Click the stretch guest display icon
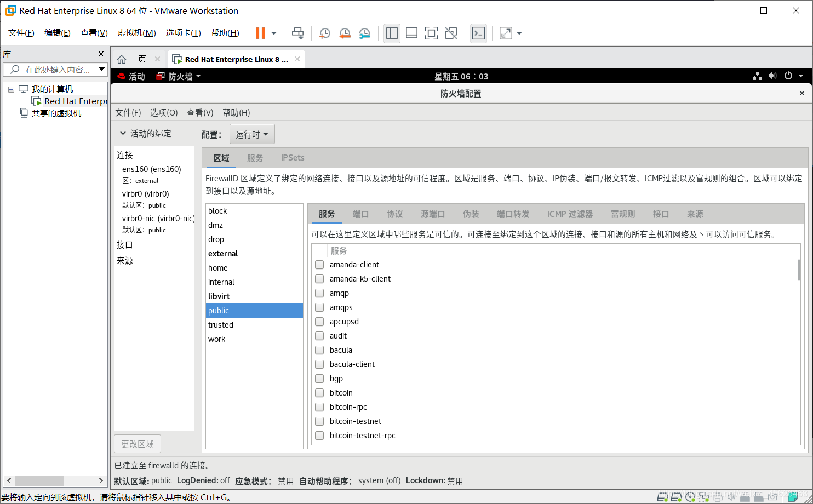The image size is (813, 504). tap(506, 33)
